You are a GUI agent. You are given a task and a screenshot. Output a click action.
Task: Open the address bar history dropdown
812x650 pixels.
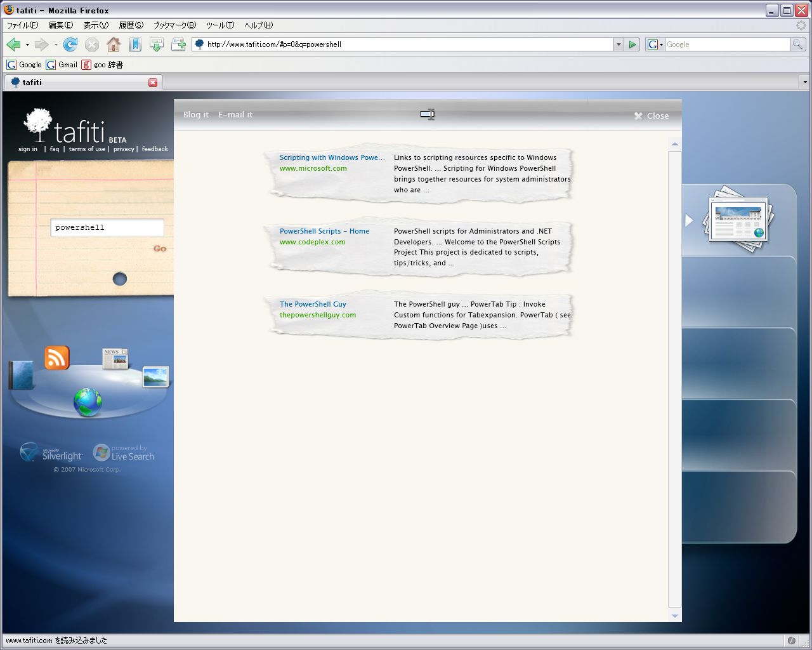tap(619, 44)
